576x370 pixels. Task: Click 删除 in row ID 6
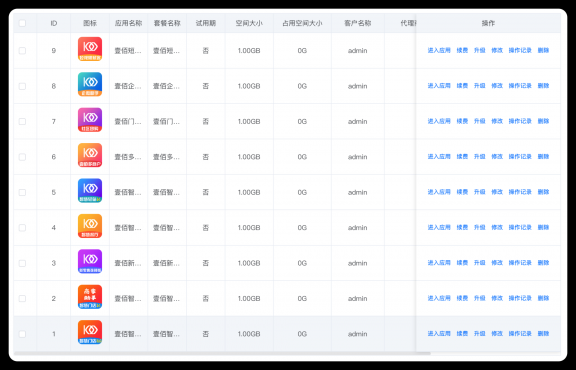pyautogui.click(x=543, y=157)
